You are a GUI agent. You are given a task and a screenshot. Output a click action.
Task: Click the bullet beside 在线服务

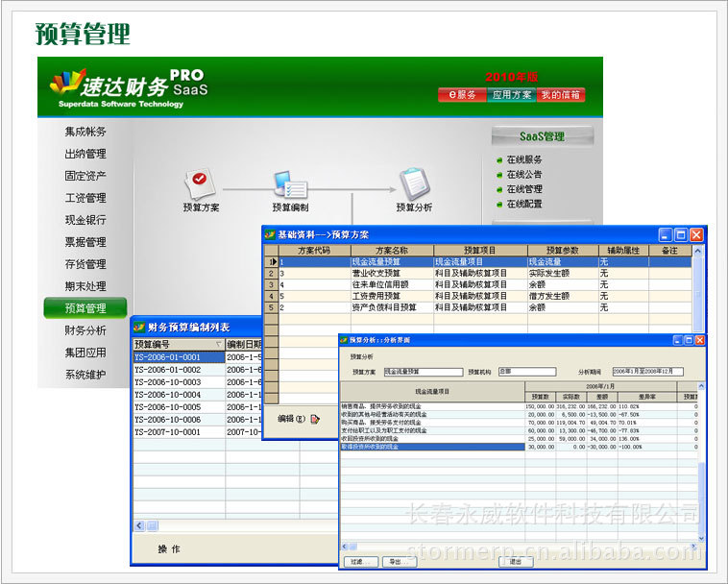point(499,160)
